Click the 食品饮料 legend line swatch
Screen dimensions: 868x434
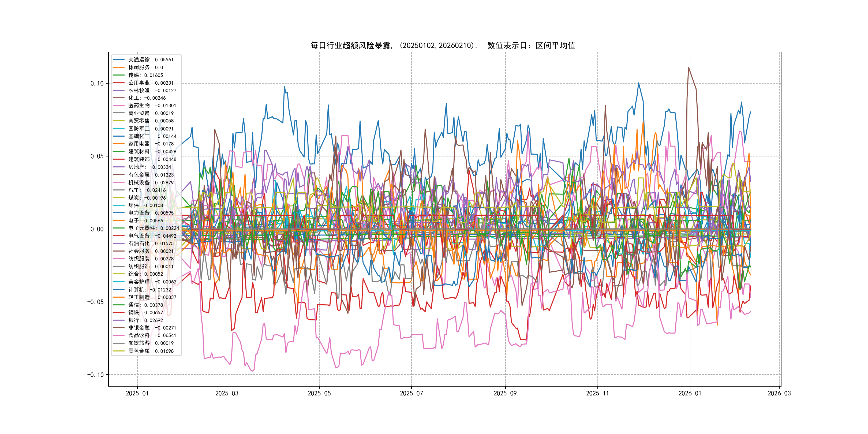(x=119, y=335)
